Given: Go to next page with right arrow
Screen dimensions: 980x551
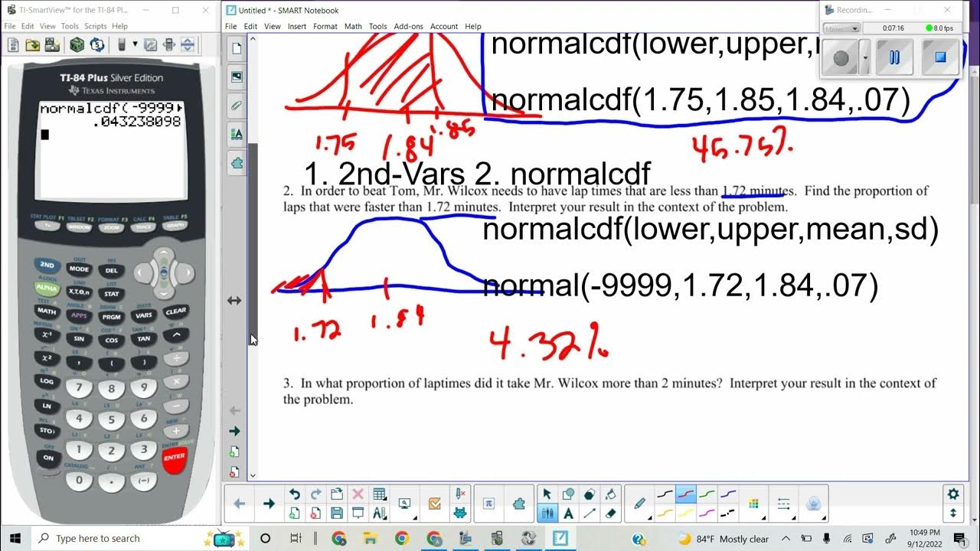Looking at the screenshot, I should (268, 504).
